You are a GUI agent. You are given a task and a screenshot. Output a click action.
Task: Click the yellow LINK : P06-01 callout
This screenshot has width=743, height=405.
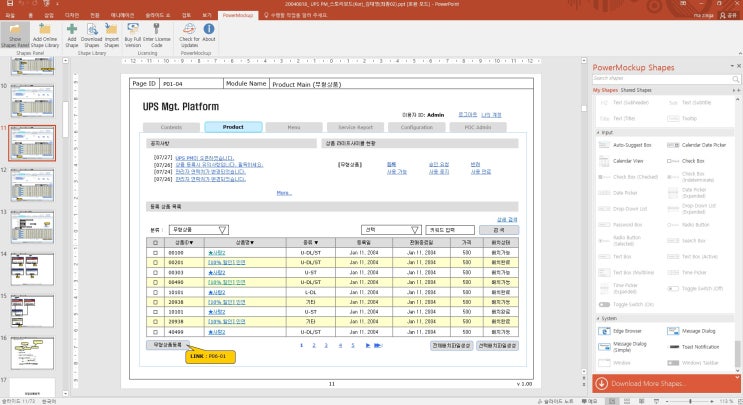pos(210,356)
